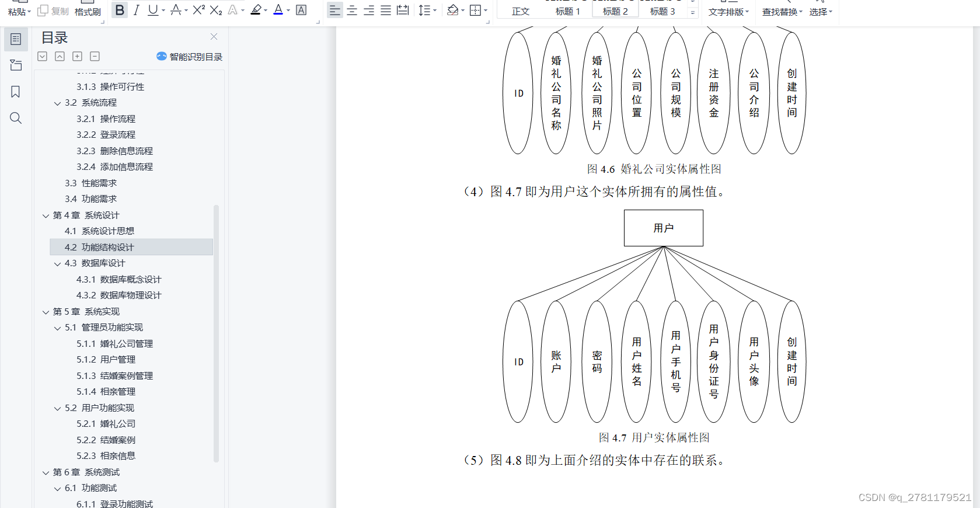
Task: Collapse the 5.2 用户功能实现 section
Action: [57, 408]
